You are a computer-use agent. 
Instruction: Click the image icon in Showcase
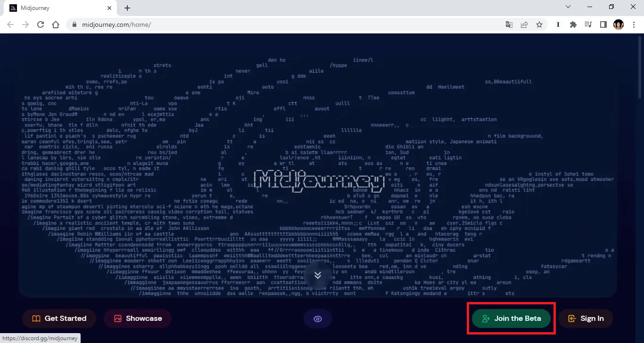click(x=118, y=318)
